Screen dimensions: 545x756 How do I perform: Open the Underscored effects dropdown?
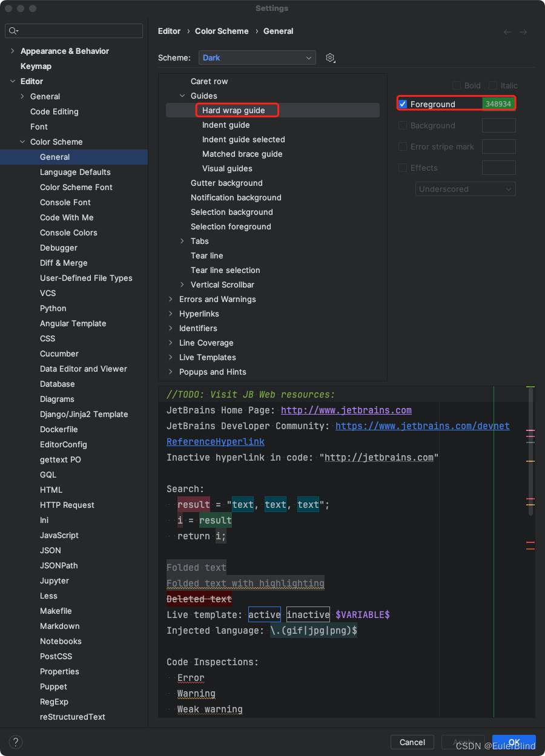(465, 189)
